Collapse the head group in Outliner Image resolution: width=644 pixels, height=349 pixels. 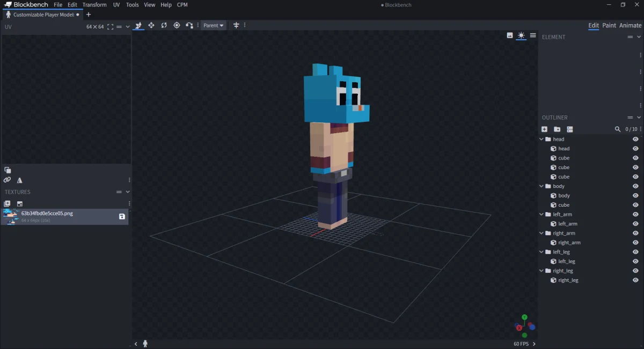(541, 139)
